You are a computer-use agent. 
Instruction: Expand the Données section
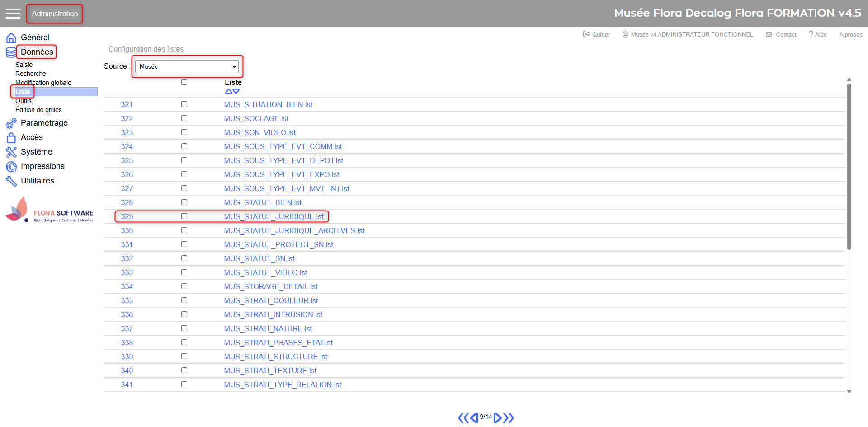pyautogui.click(x=37, y=52)
